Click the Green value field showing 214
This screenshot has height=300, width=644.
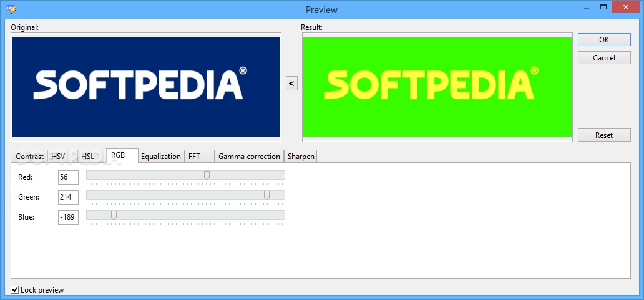coord(68,197)
